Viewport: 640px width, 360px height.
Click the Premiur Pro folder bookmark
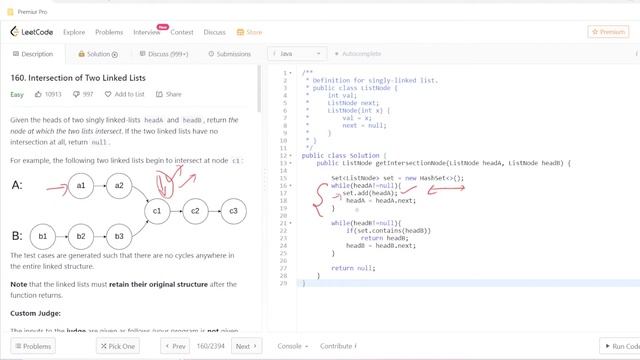(x=27, y=12)
